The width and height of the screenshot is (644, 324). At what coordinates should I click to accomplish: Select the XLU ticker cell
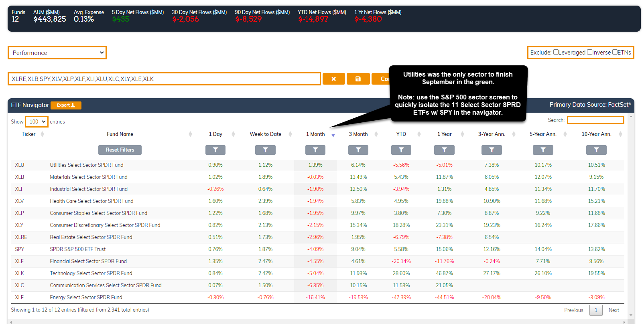point(20,165)
